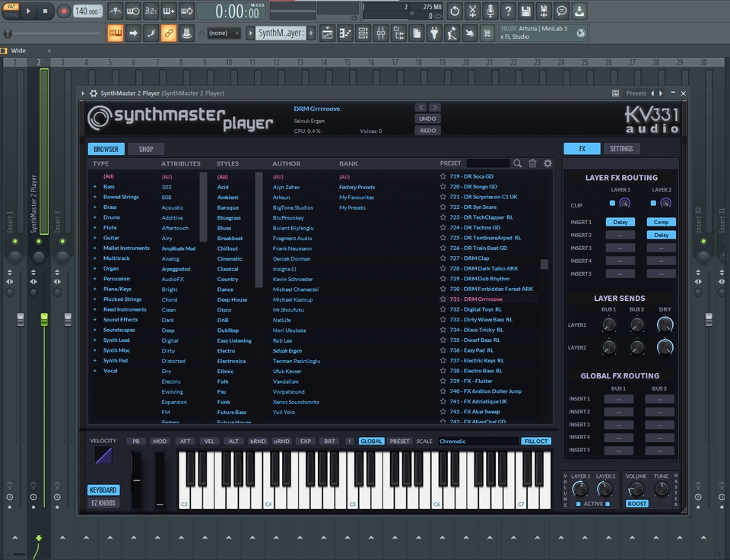This screenshot has height=560, width=730.
Task: Click the PRESET scale button
Action: click(x=399, y=441)
